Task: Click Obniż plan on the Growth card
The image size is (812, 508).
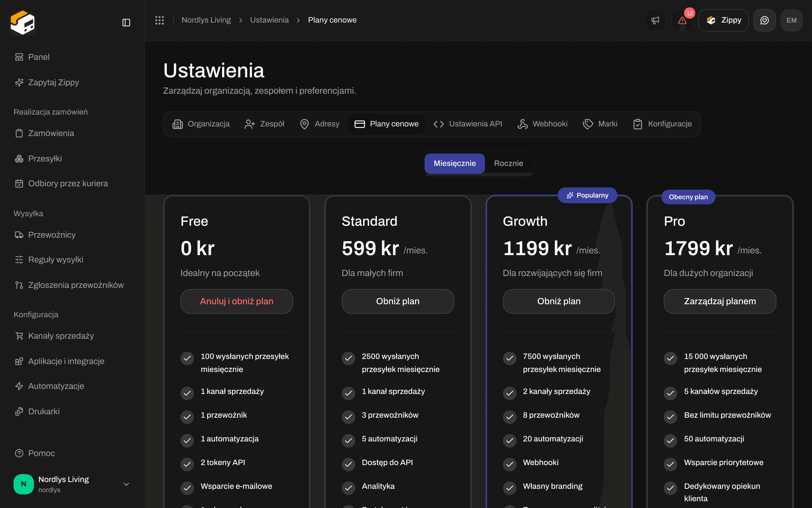Action: [x=559, y=301]
